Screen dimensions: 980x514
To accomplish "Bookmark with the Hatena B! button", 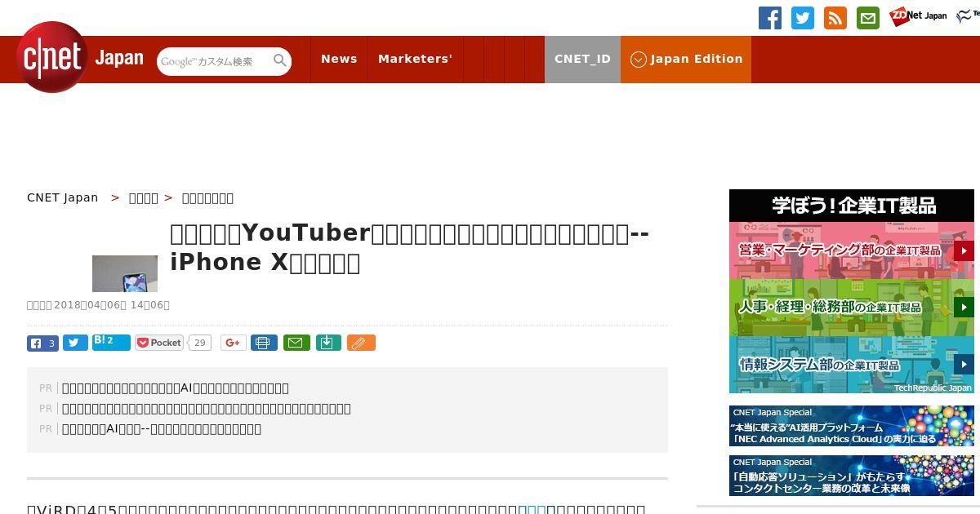I will coord(111,343).
